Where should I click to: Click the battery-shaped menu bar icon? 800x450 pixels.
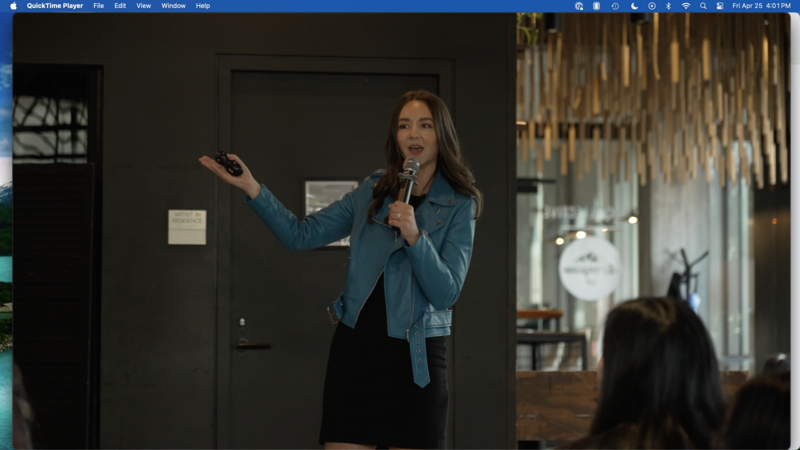(x=597, y=6)
